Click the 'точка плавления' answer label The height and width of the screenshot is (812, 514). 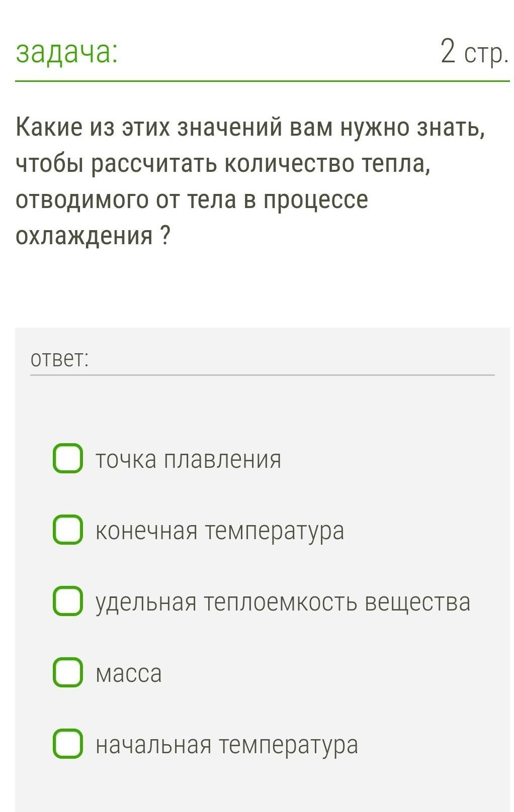coord(188,459)
